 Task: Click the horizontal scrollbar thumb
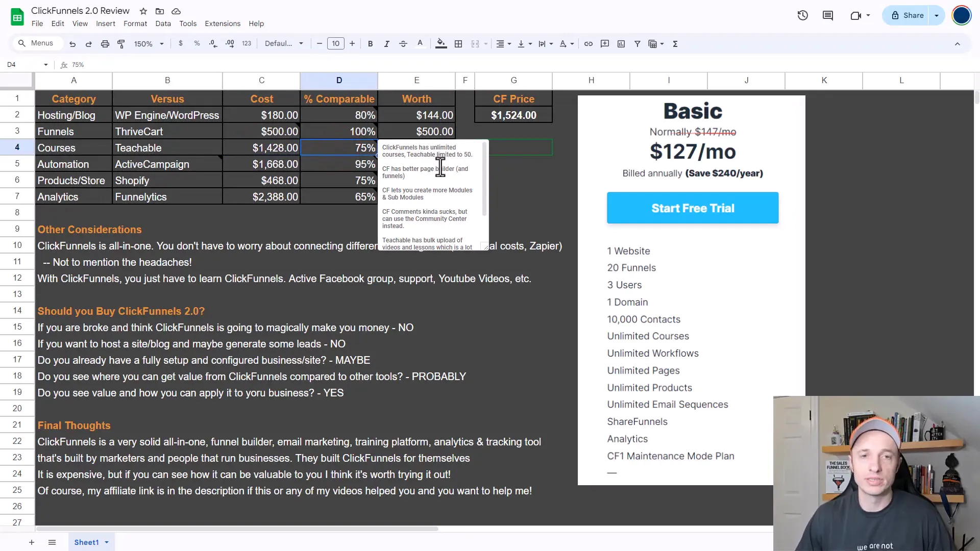point(237,529)
